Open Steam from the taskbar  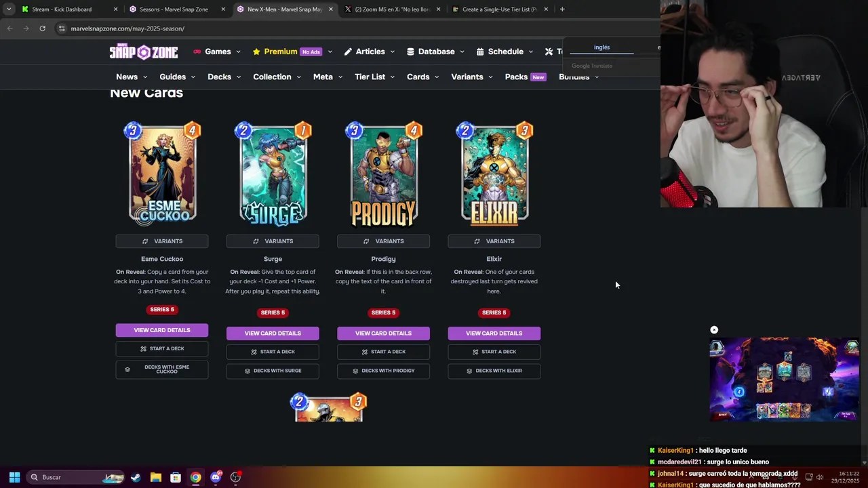[136, 477]
